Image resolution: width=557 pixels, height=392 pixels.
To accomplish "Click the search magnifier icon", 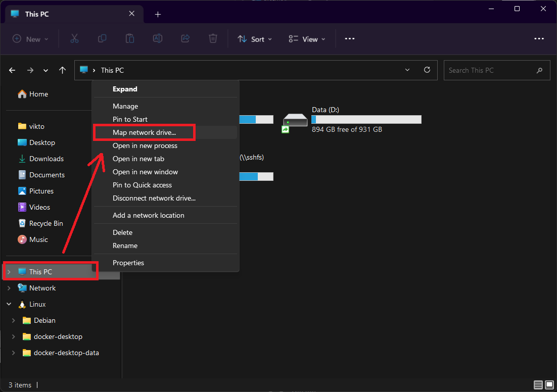I will tap(539, 70).
